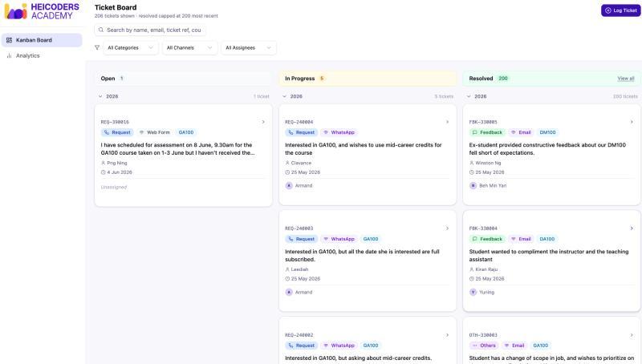Collapse the 2026 group in Open column
Image resolution: width=642 pixels, height=364 pixels.
(x=100, y=96)
